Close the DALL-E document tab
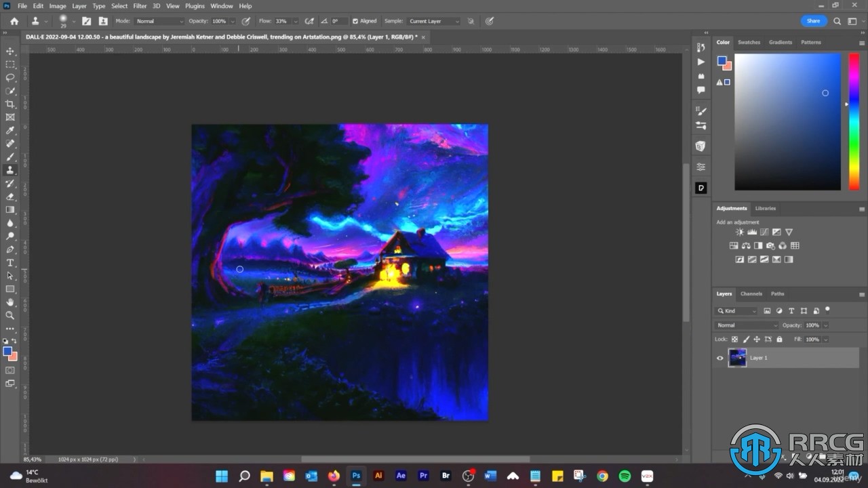Image resolution: width=868 pixels, height=488 pixels. tap(424, 37)
